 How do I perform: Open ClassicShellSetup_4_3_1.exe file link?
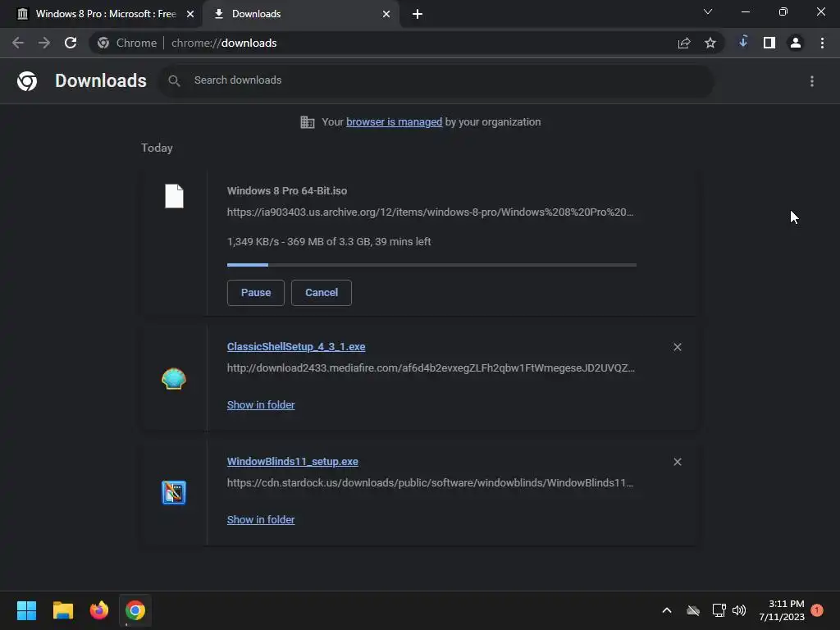pyautogui.click(x=296, y=347)
